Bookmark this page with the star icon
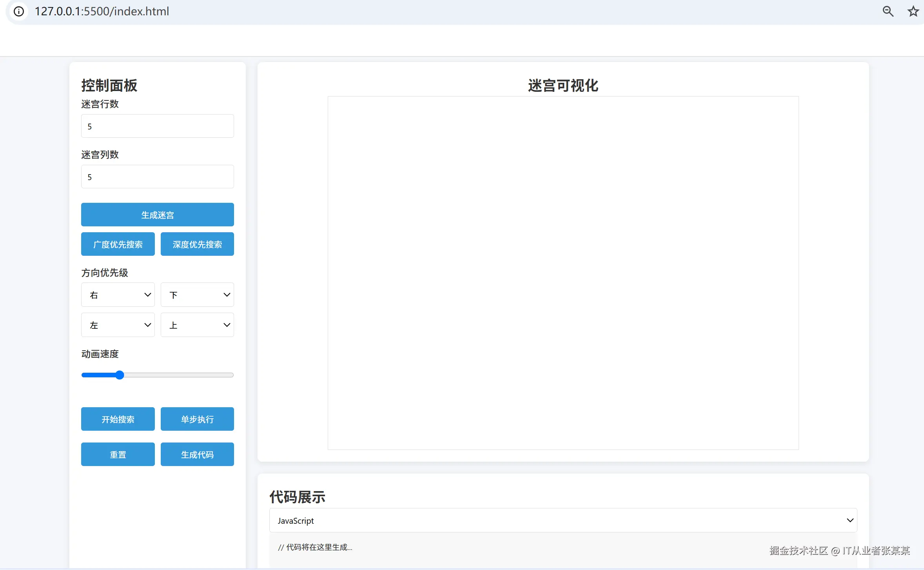Viewport: 924px width, 570px height. coord(913,11)
